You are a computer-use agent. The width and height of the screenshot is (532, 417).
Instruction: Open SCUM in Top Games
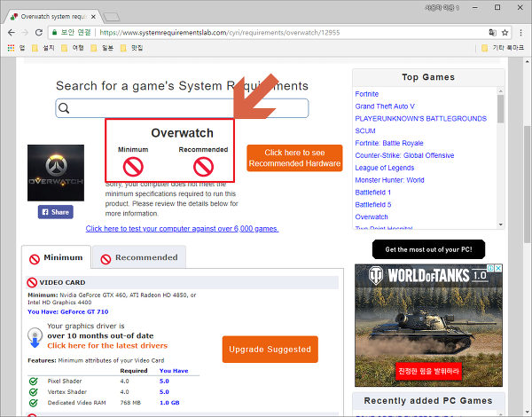[x=365, y=130]
